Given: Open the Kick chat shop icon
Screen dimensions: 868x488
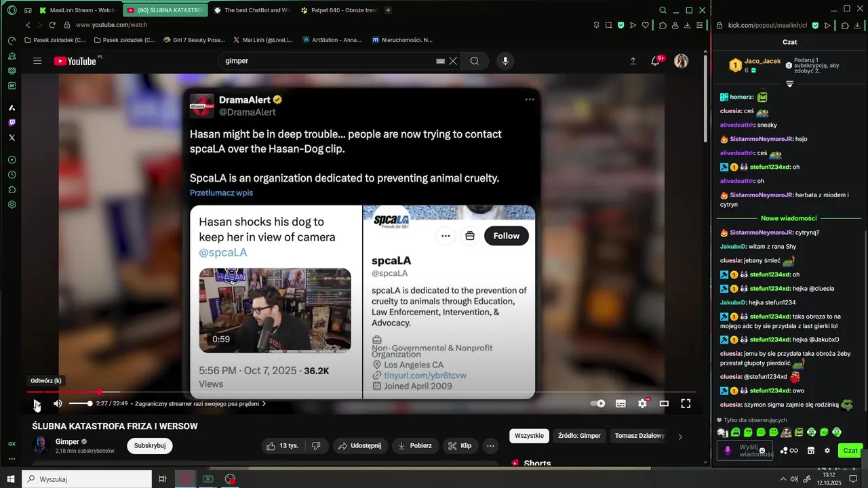Looking at the screenshot, I should tap(810, 451).
